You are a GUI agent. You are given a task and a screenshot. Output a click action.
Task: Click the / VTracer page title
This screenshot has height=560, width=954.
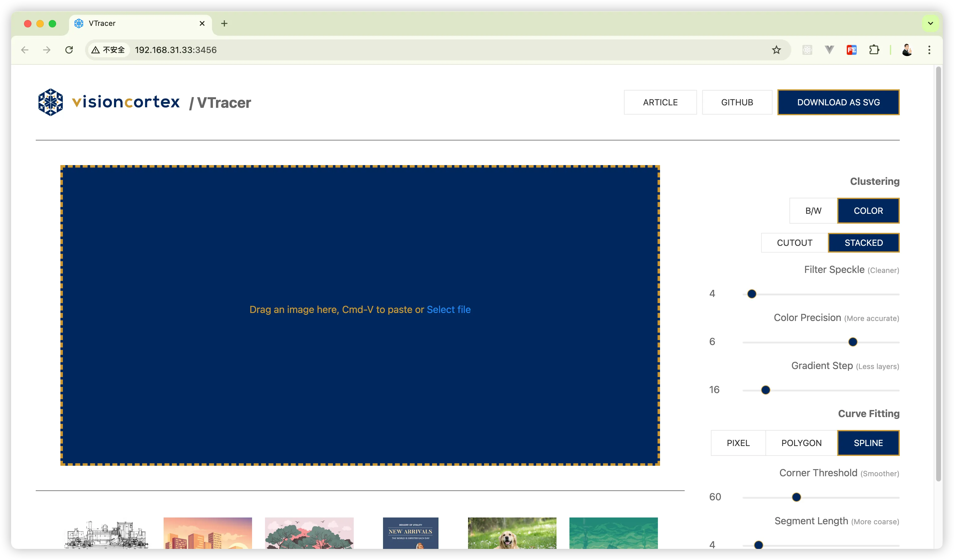coord(220,103)
